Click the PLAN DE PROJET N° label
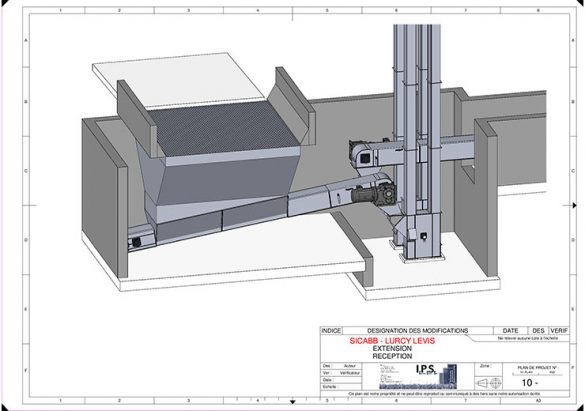The width and height of the screenshot is (585, 411). pyautogui.click(x=538, y=367)
